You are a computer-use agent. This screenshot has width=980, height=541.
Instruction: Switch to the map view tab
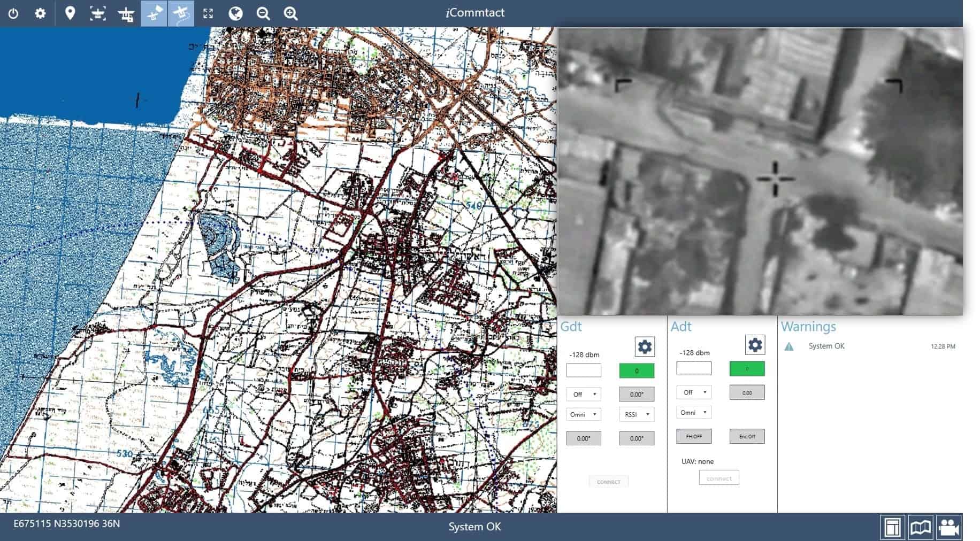coord(921,528)
